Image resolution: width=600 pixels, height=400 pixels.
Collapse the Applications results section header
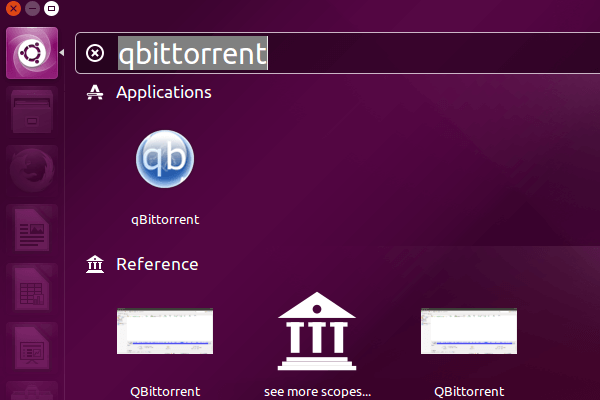coord(164,92)
